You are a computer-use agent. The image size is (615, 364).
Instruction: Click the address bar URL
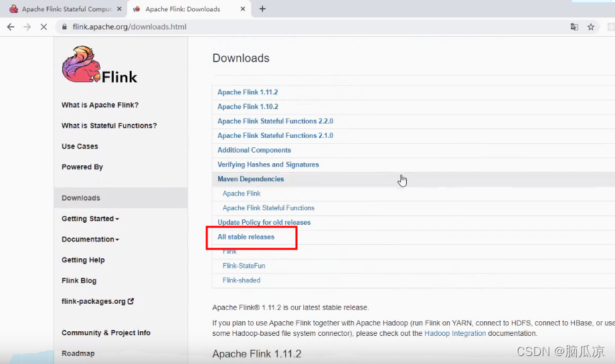coord(129,27)
